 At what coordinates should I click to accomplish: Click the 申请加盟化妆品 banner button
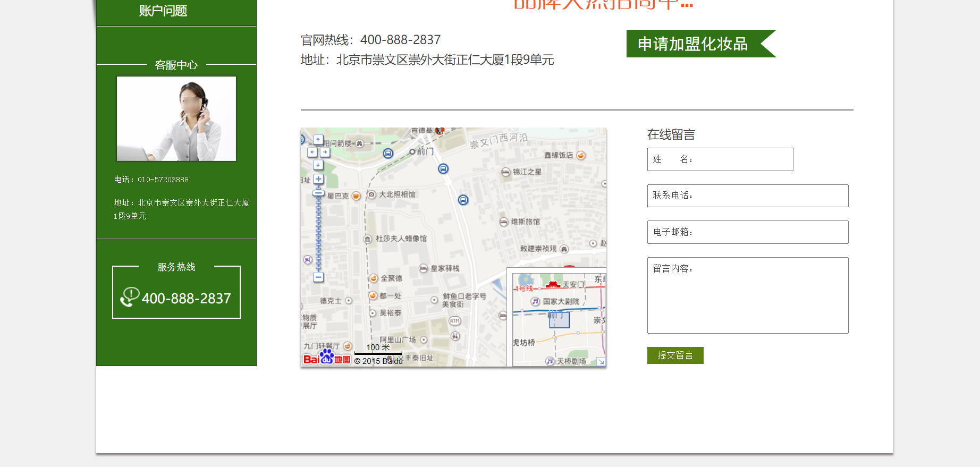701,44
